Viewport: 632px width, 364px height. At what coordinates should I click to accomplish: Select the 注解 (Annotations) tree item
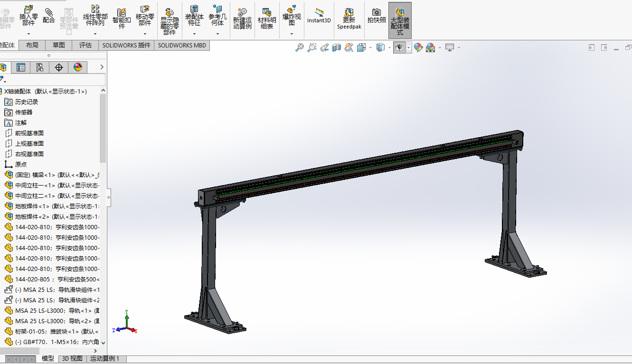coord(16,123)
